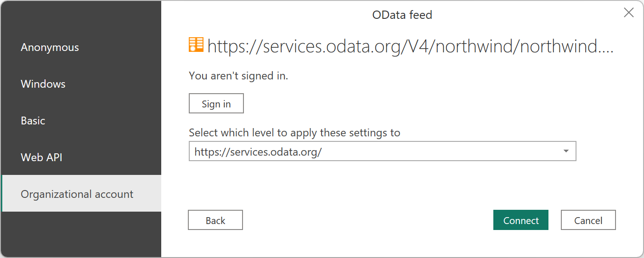This screenshot has width=644, height=258.
Task: Click the green Connect button
Action: pyautogui.click(x=521, y=220)
